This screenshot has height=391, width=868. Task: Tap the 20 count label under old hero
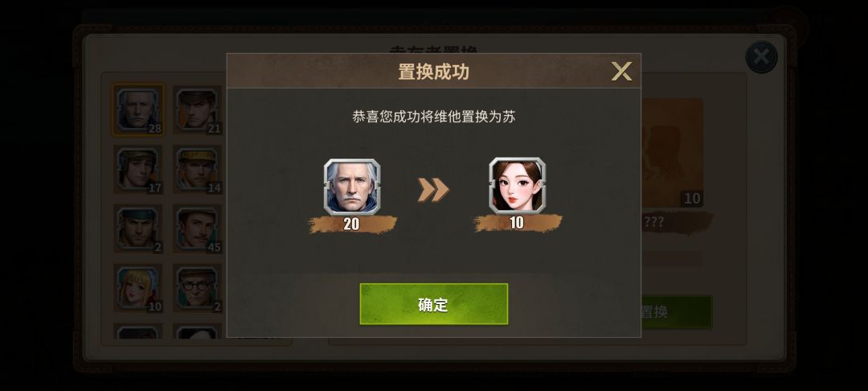point(352,224)
